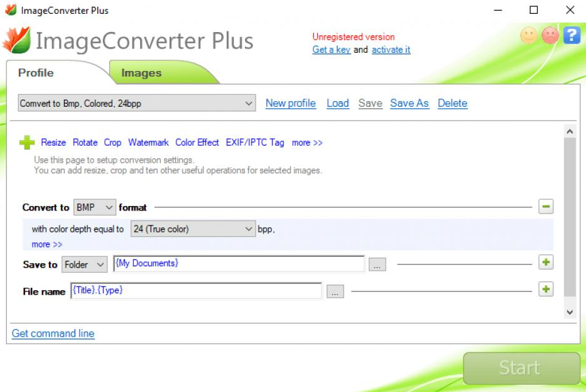
Task: Expand File name section with plus button
Action: pos(546,289)
